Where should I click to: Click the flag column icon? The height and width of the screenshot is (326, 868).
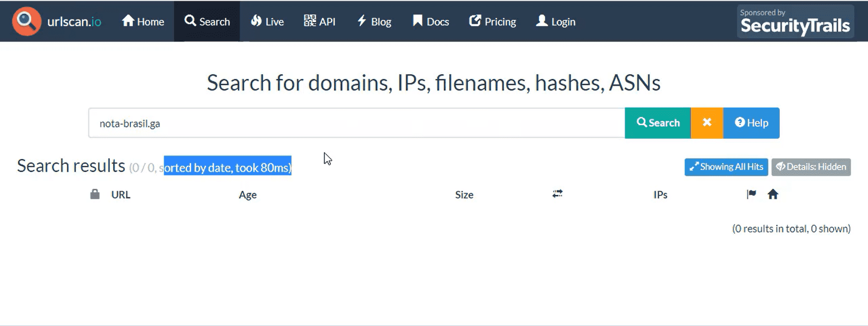[751, 194]
